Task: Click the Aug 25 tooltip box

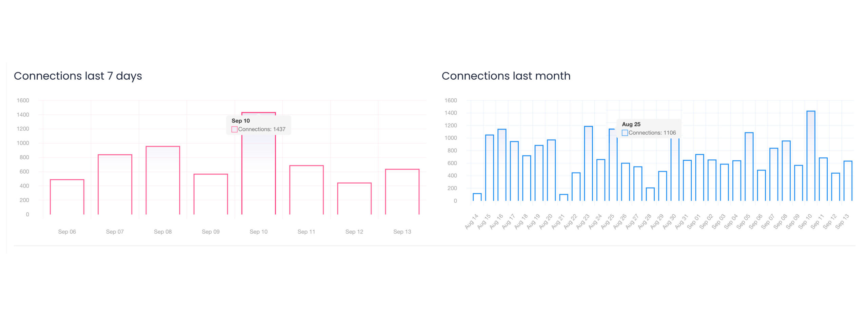Action: pos(648,129)
